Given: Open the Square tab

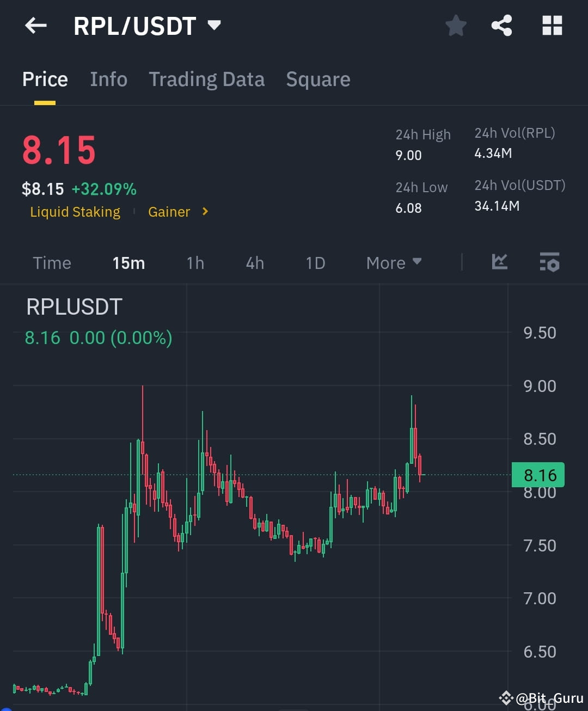Looking at the screenshot, I should (318, 79).
